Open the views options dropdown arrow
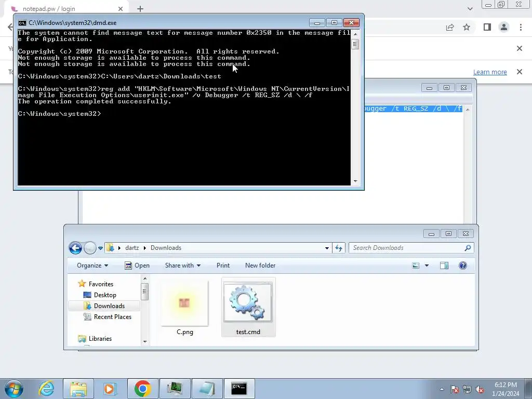Viewport: 532px width, 399px height. [427, 265]
